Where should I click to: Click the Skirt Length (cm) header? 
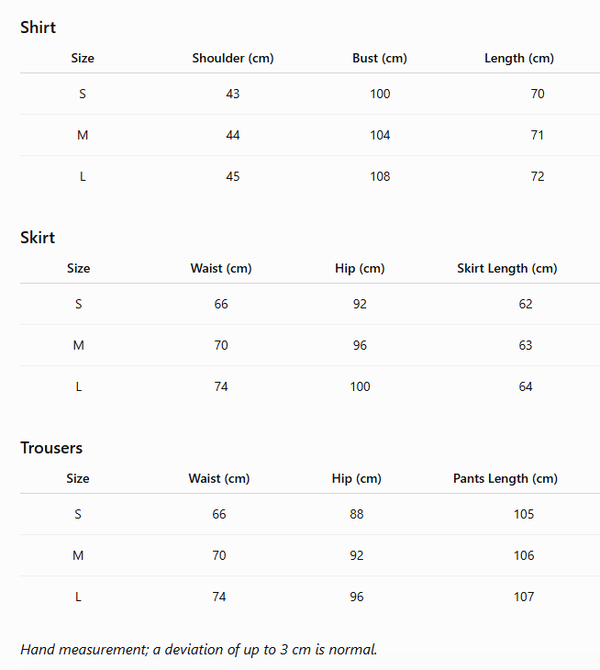coord(507,268)
